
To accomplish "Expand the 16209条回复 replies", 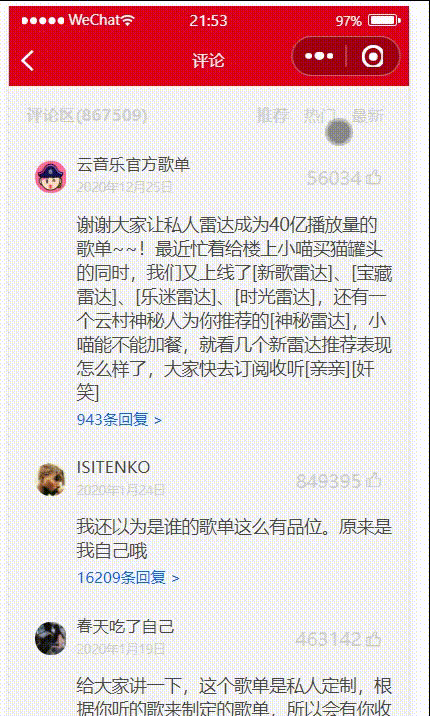I will click(128, 577).
